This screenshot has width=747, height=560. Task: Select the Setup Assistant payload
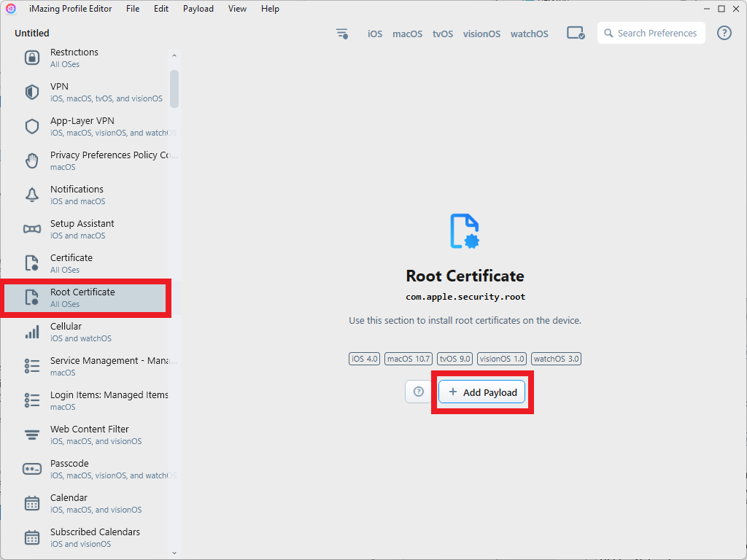(x=86, y=229)
